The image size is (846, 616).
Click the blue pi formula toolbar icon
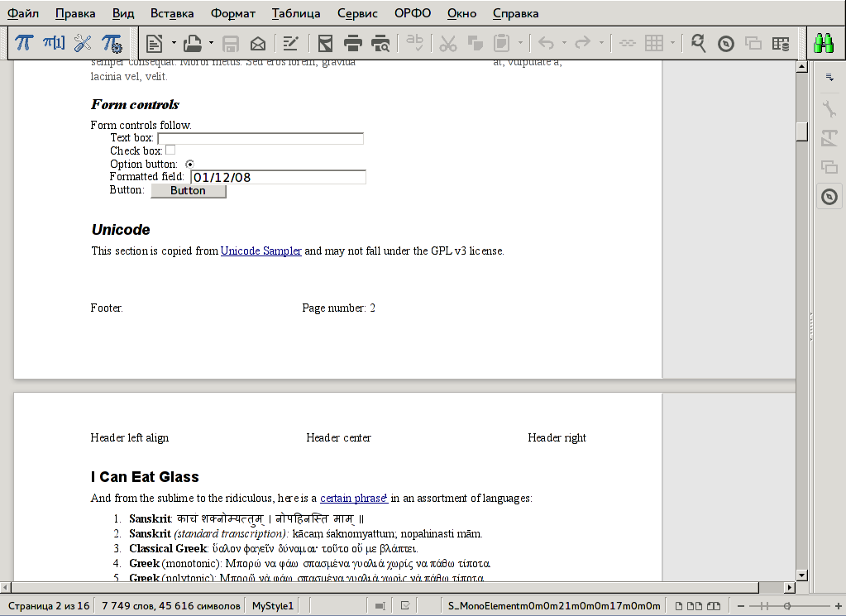pos(24,43)
